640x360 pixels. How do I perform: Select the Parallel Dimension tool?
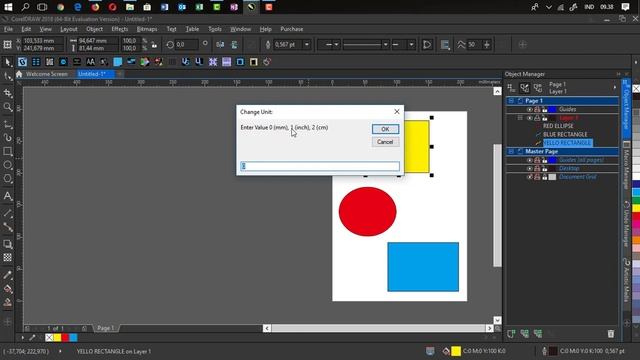[x=8, y=213]
